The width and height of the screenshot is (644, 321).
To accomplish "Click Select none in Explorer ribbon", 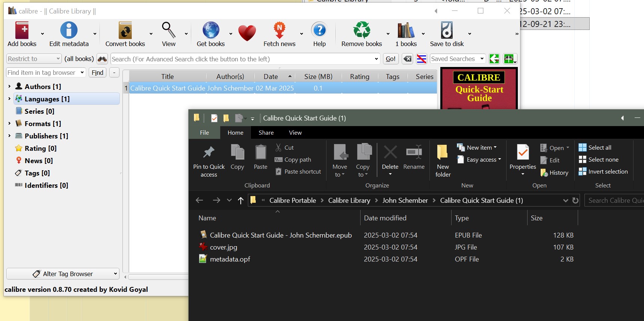I will [599, 159].
